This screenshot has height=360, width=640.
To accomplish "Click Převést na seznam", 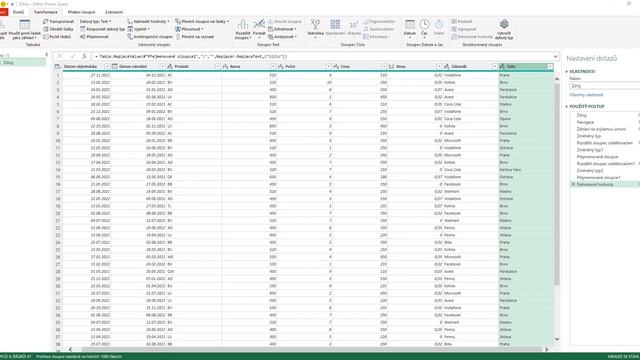I will tap(195, 37).
